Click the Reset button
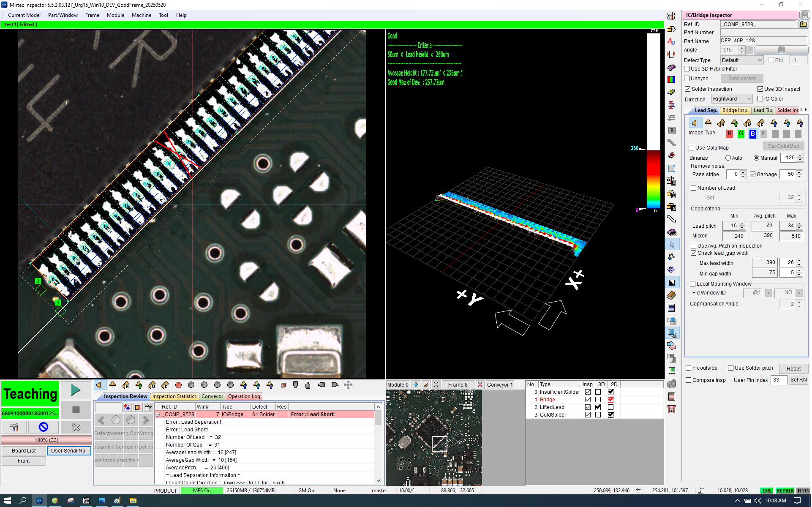This screenshot has width=812, height=507. click(x=793, y=368)
